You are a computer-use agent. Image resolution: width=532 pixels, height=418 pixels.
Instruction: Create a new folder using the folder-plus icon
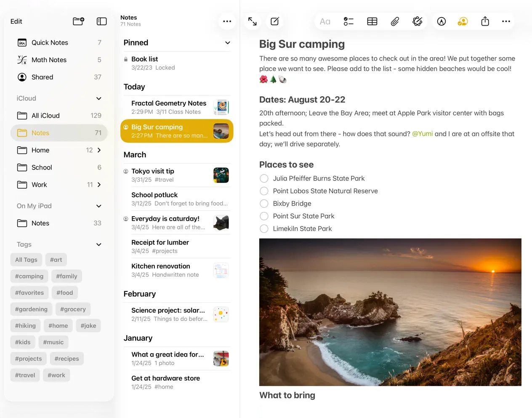78,21
